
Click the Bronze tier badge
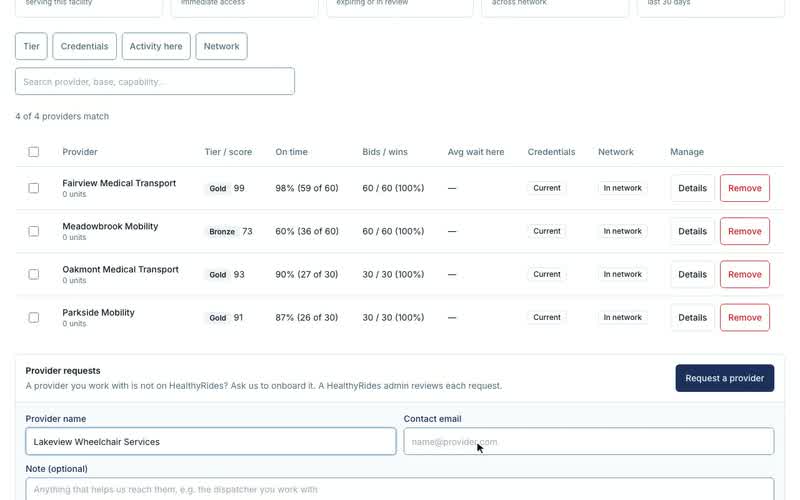coord(222,232)
